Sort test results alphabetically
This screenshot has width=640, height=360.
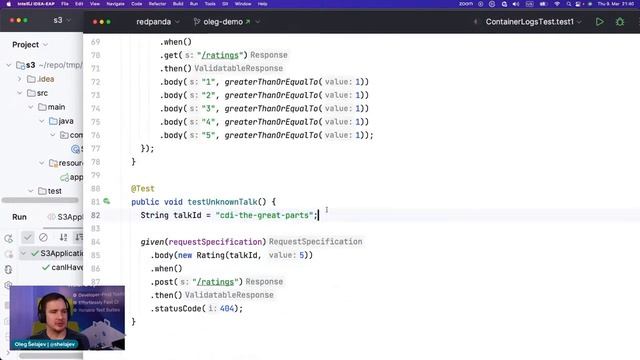pos(63,237)
